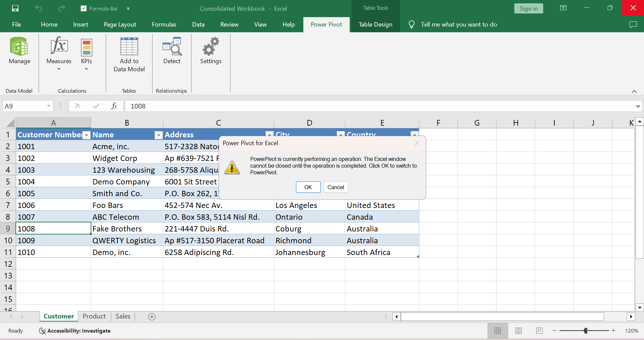Click the zoom out minus icon
644x340 pixels.
(554, 331)
